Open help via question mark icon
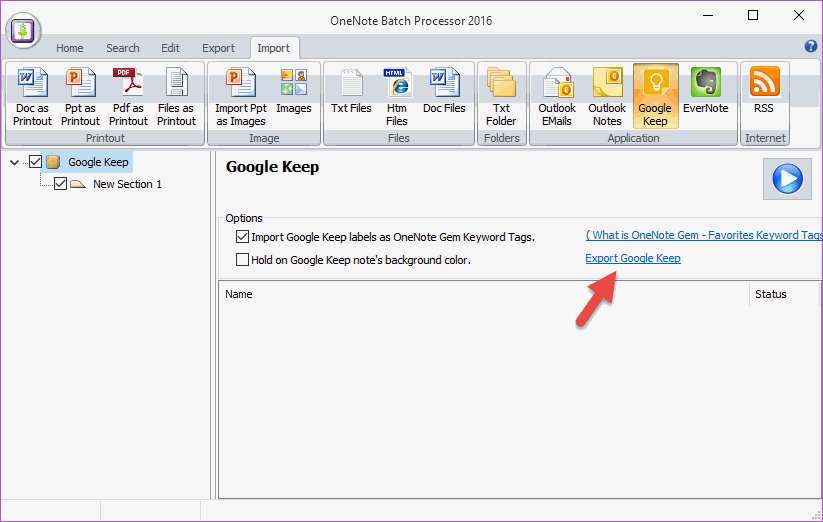Viewport: 823px width, 522px height. [810, 46]
